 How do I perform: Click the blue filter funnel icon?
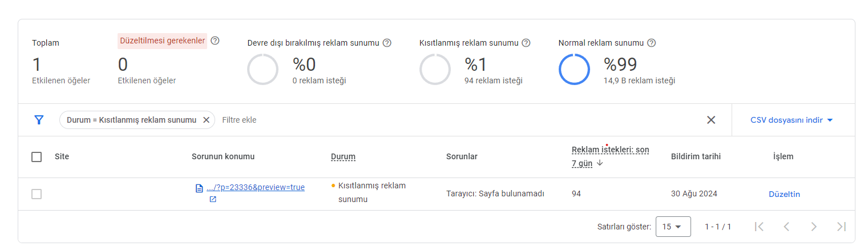tap(39, 120)
